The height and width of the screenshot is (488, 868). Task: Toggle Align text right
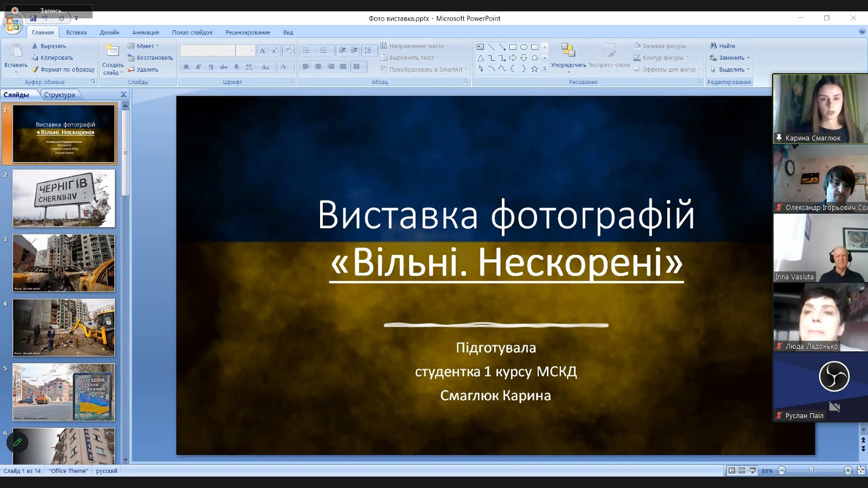[x=331, y=67]
